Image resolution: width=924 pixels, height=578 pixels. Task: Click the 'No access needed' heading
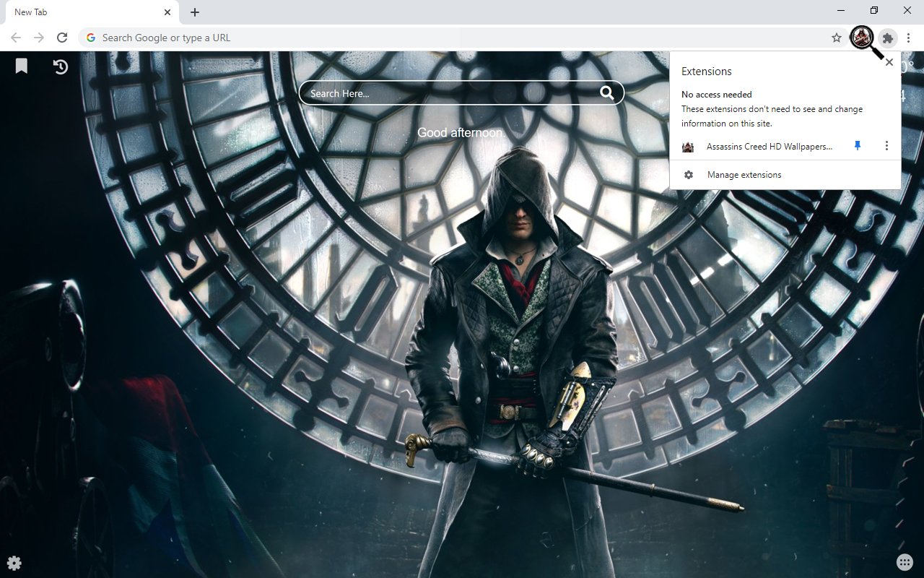[717, 95]
